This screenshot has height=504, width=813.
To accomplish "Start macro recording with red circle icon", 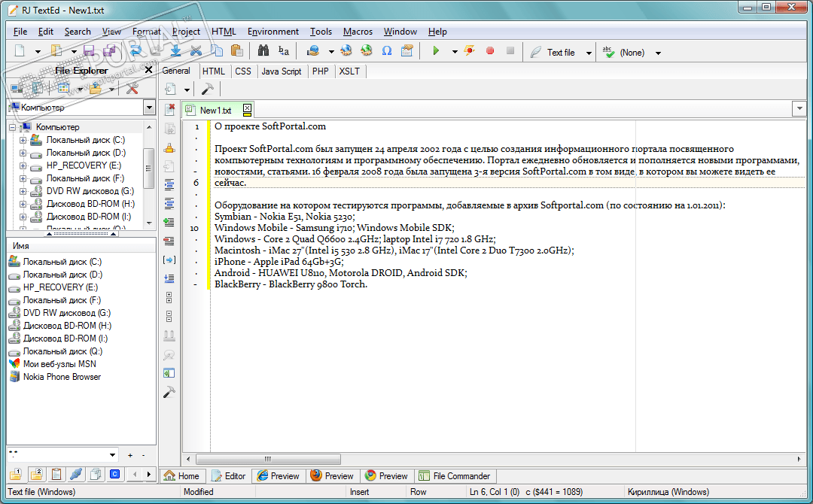I will 490,50.
